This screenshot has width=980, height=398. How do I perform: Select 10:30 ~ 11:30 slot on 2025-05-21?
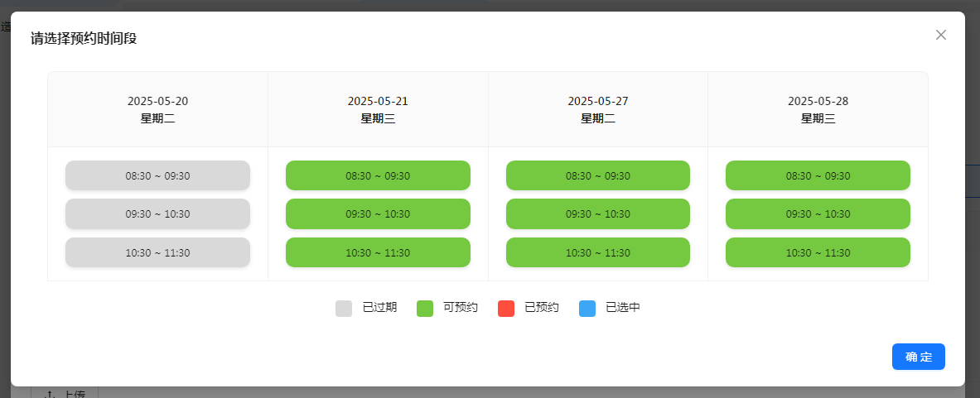(x=378, y=252)
